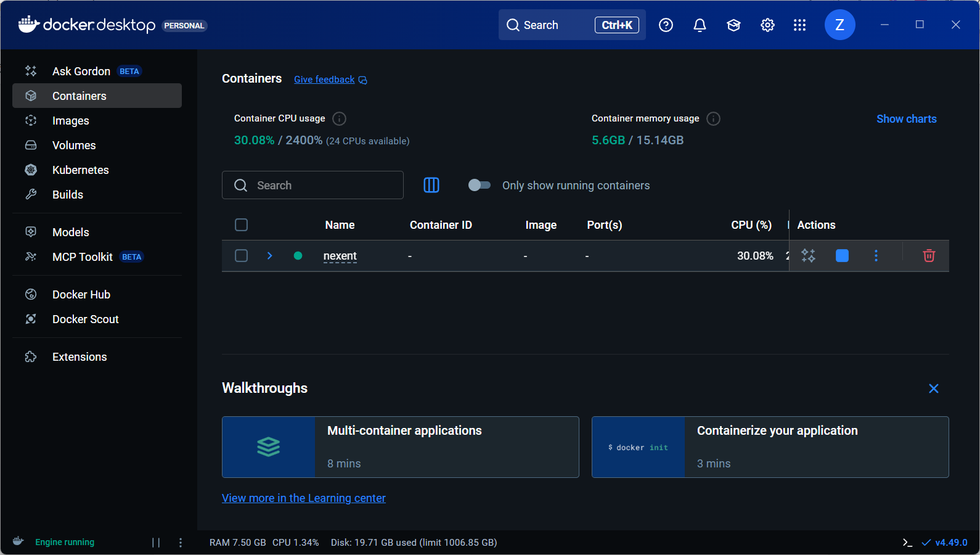The width and height of the screenshot is (980, 555).
Task: Toggle Only show running containers
Action: tap(479, 185)
